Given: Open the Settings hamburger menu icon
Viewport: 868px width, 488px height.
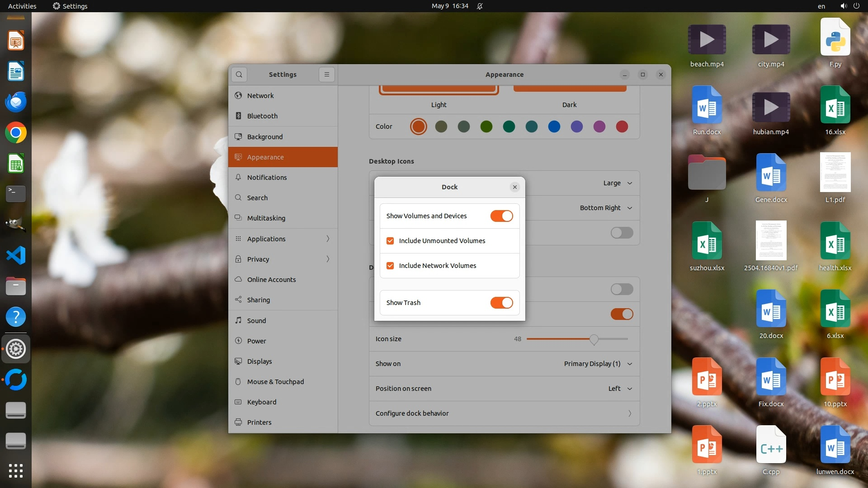Looking at the screenshot, I should point(326,75).
